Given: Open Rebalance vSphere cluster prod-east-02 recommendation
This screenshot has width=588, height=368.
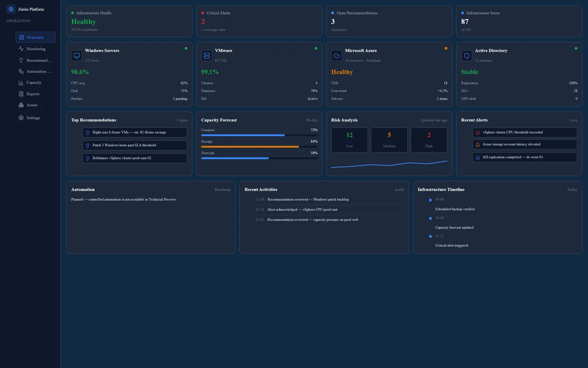Looking at the screenshot, I should point(135,158).
